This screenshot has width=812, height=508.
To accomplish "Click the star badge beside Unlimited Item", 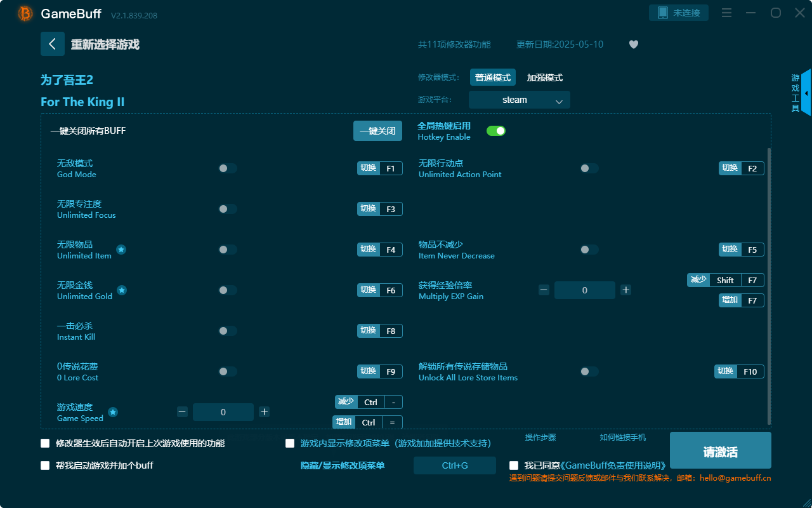I will [121, 250].
